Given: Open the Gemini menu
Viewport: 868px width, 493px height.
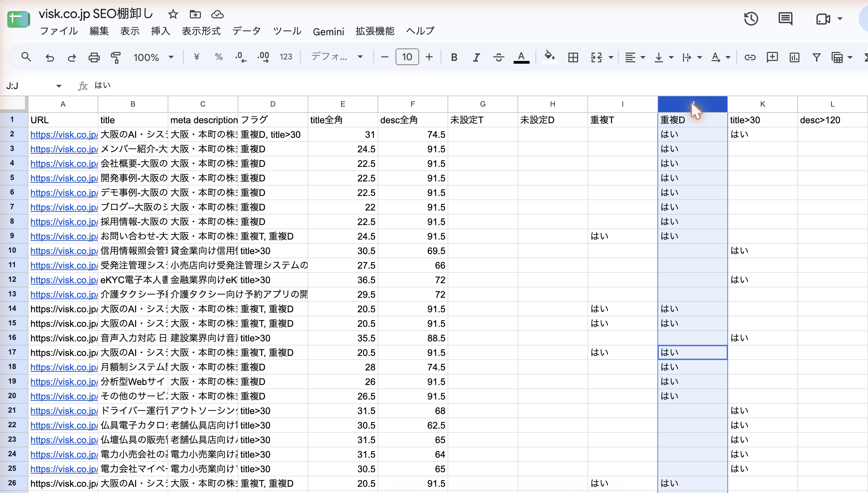Looking at the screenshot, I should tap(328, 32).
